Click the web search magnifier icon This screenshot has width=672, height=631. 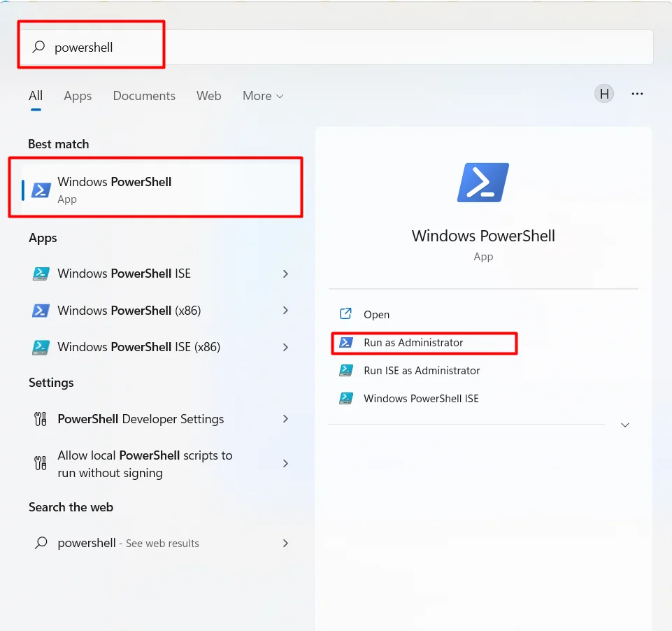41,543
